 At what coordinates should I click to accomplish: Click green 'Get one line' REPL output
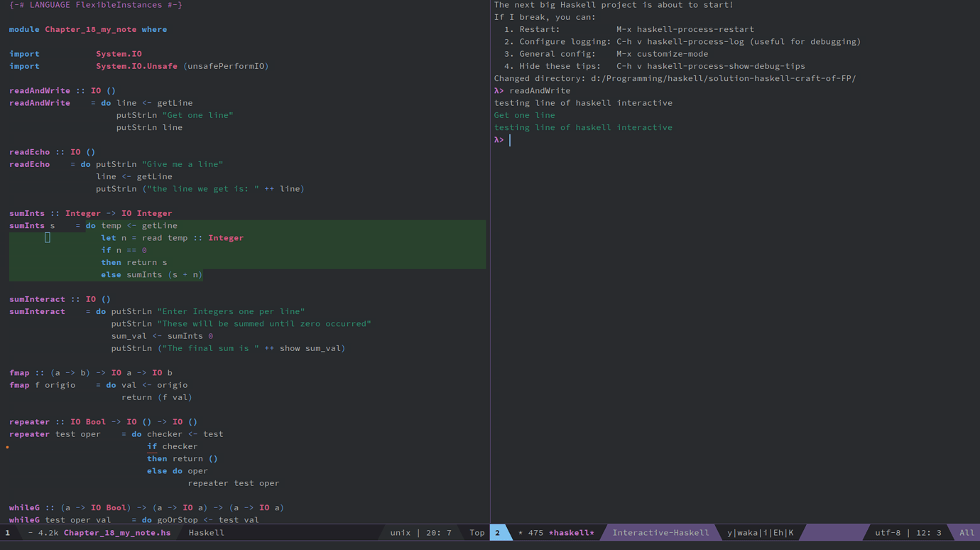[525, 115]
